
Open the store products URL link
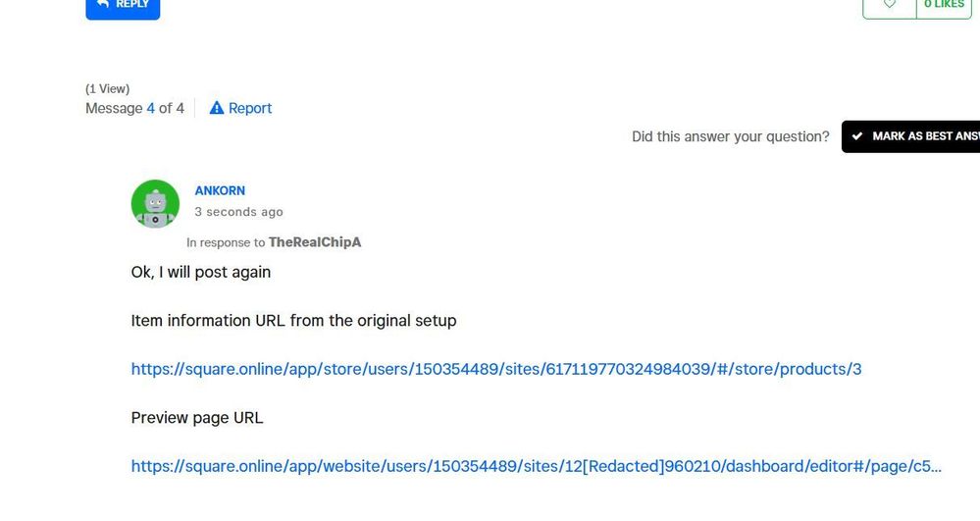tap(496, 369)
